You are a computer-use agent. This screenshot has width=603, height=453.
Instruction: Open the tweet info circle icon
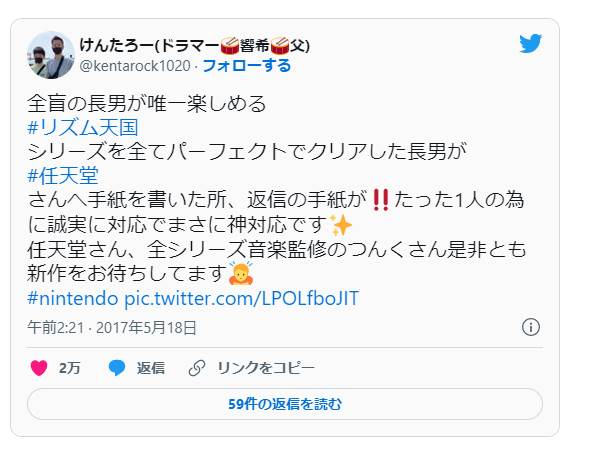531,327
